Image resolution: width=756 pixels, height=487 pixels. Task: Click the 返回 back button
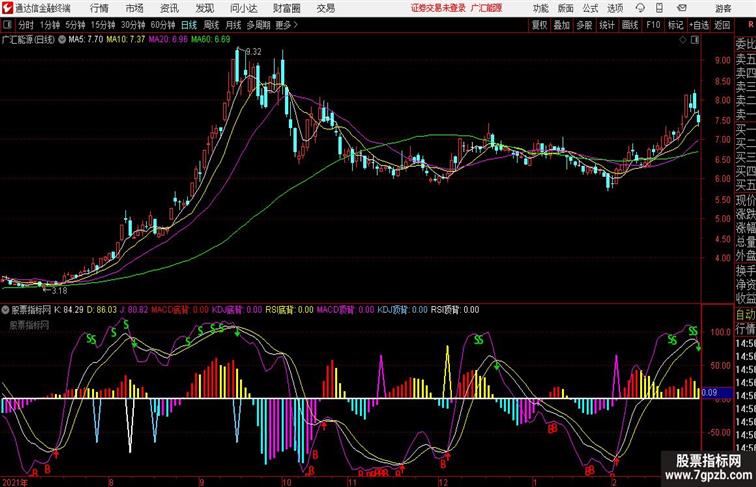[x=722, y=25]
